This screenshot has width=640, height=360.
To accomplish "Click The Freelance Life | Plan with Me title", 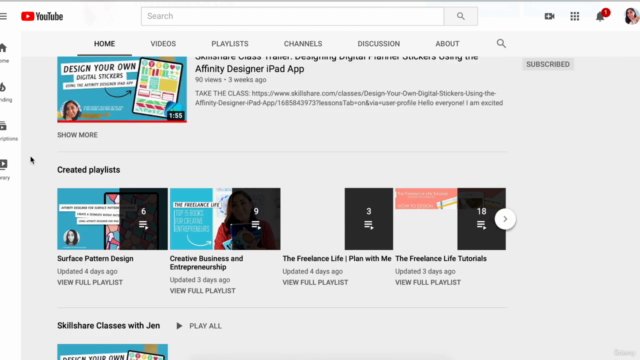I will (337, 259).
